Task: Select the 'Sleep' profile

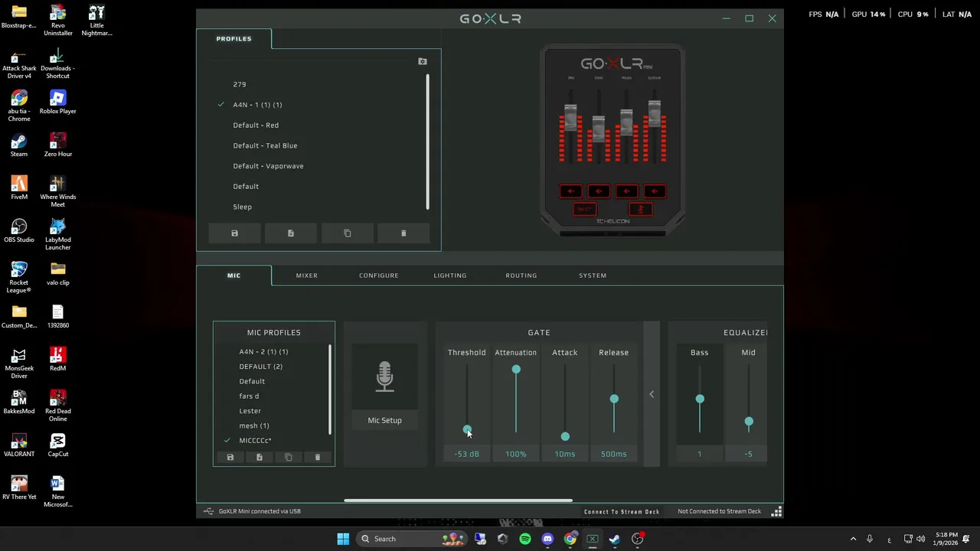Action: [x=242, y=207]
